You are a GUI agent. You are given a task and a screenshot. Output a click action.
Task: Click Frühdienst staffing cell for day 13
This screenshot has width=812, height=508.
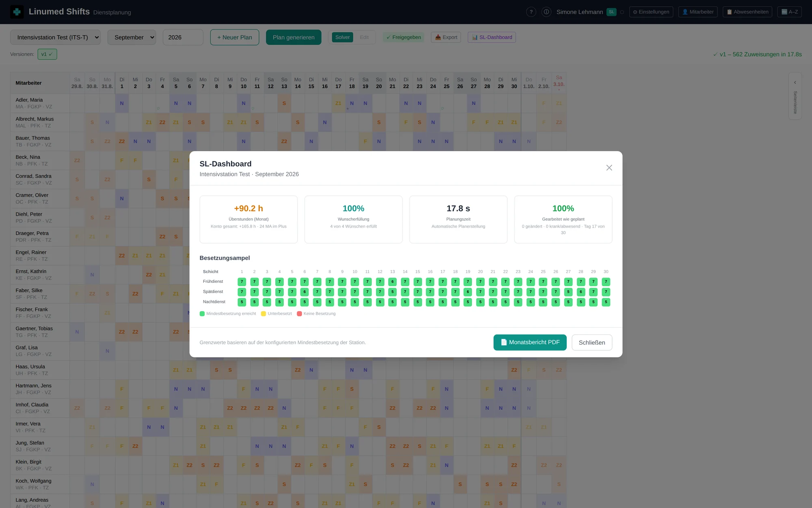tap(393, 282)
